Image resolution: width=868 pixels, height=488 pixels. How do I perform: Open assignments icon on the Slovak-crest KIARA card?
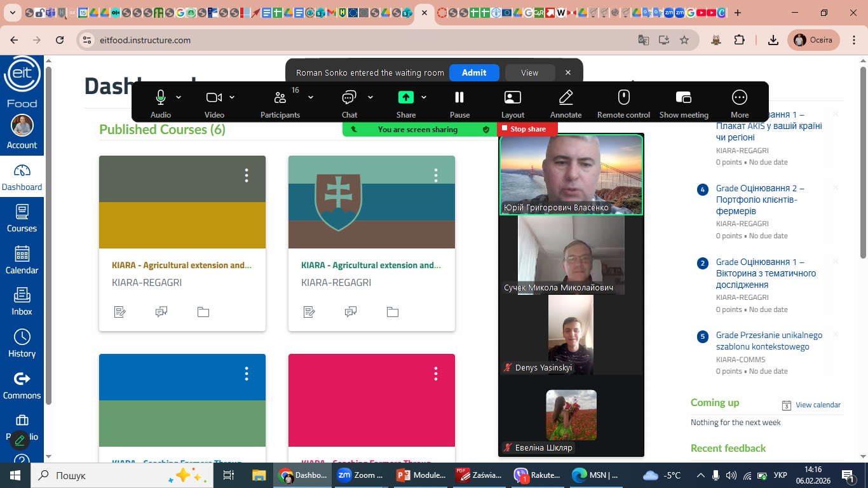click(x=309, y=312)
